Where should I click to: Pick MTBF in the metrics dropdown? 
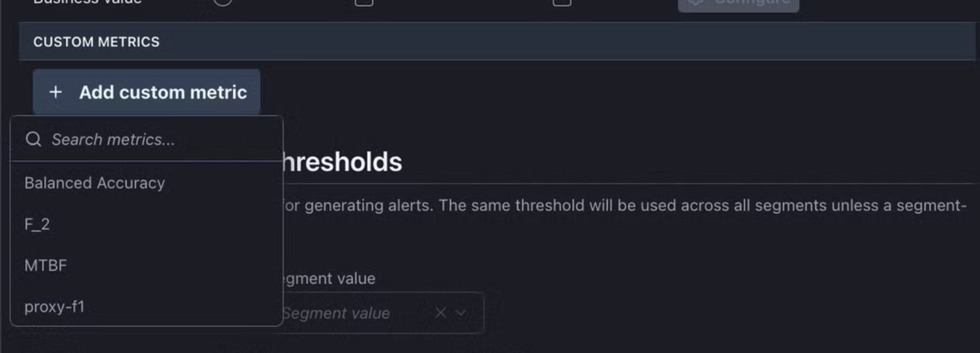point(46,265)
